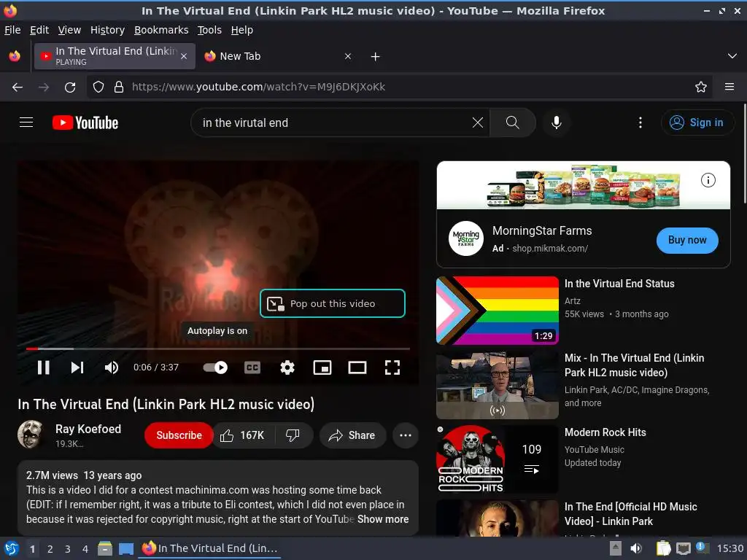View site security padlock info
This screenshot has width=747, height=560.
[119, 87]
